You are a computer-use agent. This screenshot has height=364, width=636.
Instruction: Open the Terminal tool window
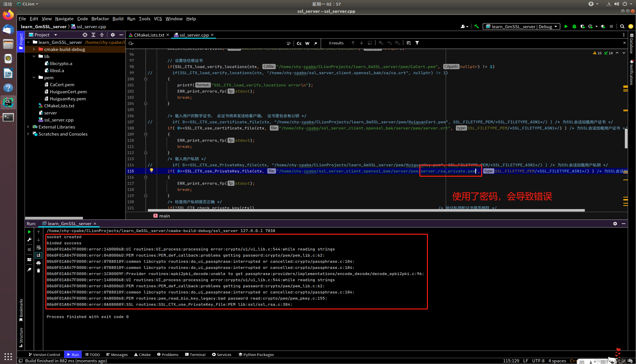pos(195,355)
